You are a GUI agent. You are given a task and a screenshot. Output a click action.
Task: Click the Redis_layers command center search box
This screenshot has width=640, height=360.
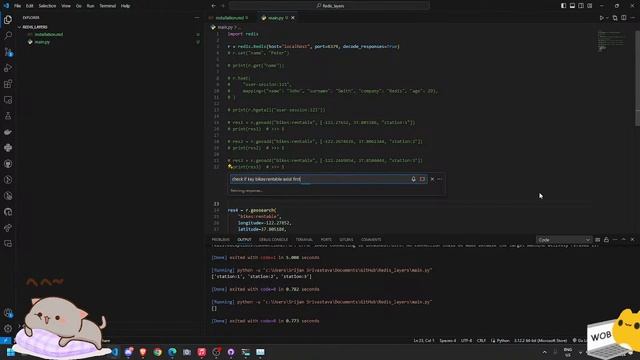tap(329, 6)
